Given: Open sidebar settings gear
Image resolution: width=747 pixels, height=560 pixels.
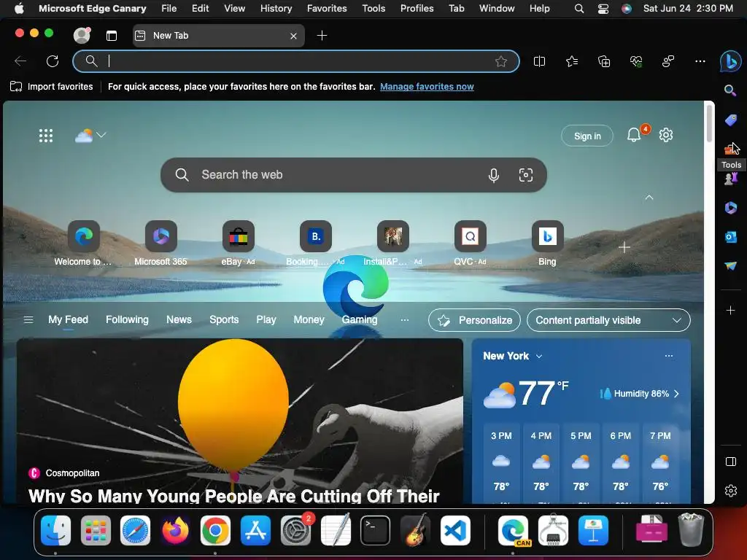Looking at the screenshot, I should pyautogui.click(x=730, y=491).
